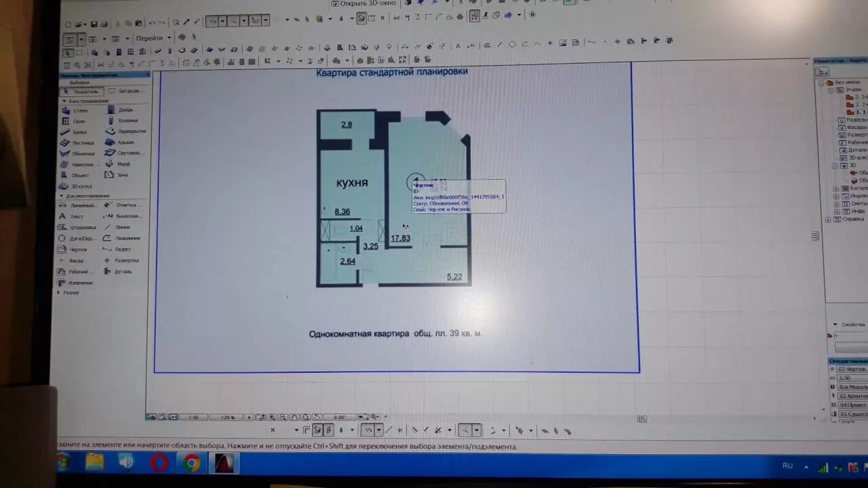
Task: Select the Stair (Лестница) tool
Action: click(x=77, y=142)
